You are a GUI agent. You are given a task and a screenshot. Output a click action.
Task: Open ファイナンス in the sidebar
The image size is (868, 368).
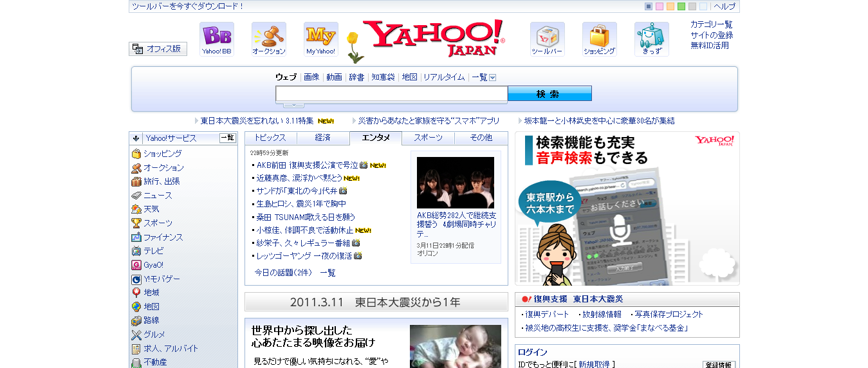[163, 237]
